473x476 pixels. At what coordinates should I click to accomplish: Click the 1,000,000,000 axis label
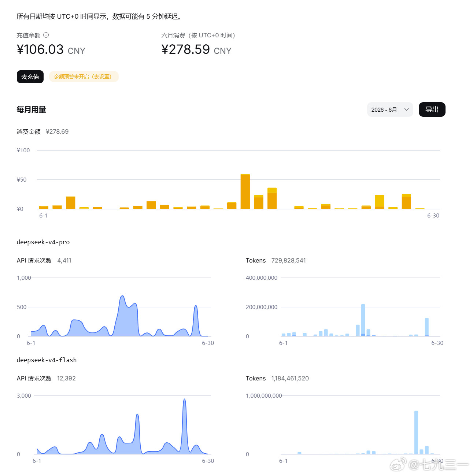click(x=264, y=395)
